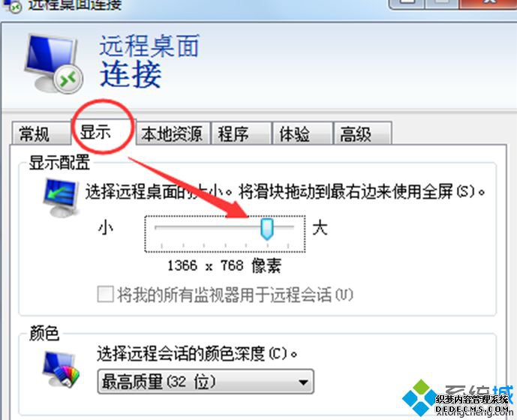Click the resolution slider thumb
The height and width of the screenshot is (420, 517).
266,229
